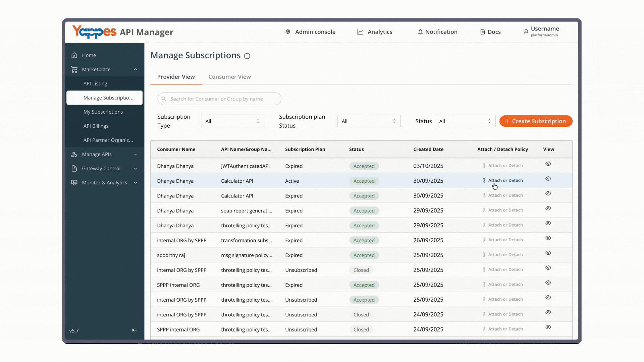View JWTAuthenticatedAPI subscription via eye icon
The height and width of the screenshot is (362, 644).
tap(548, 164)
